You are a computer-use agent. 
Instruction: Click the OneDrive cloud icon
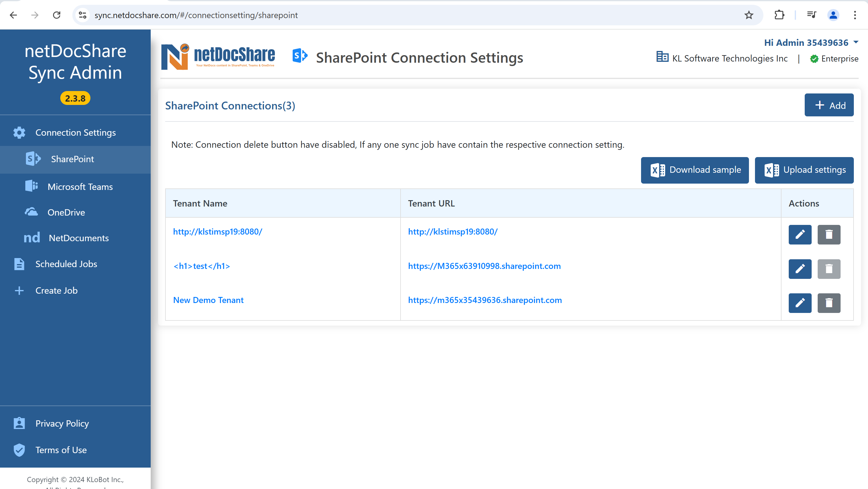tap(31, 212)
